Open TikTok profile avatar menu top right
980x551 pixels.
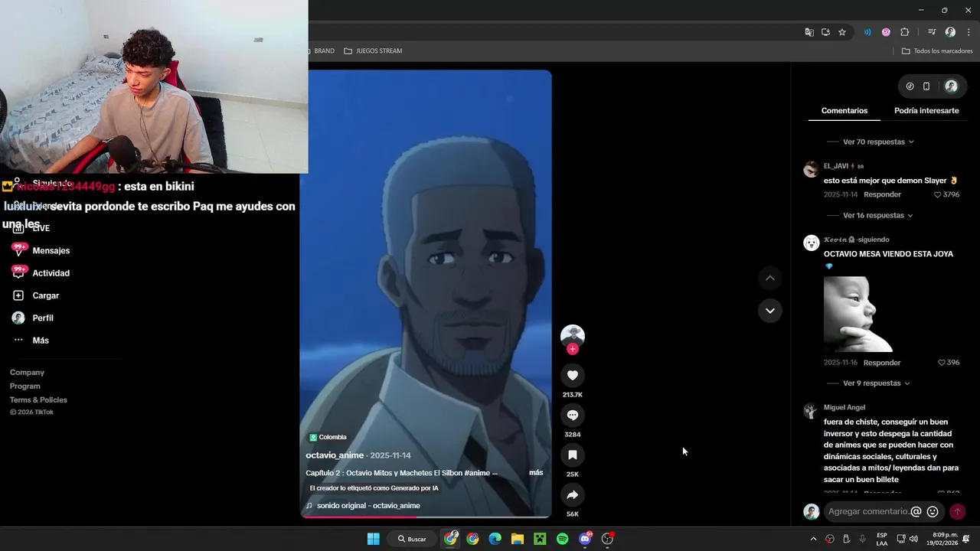(x=951, y=86)
